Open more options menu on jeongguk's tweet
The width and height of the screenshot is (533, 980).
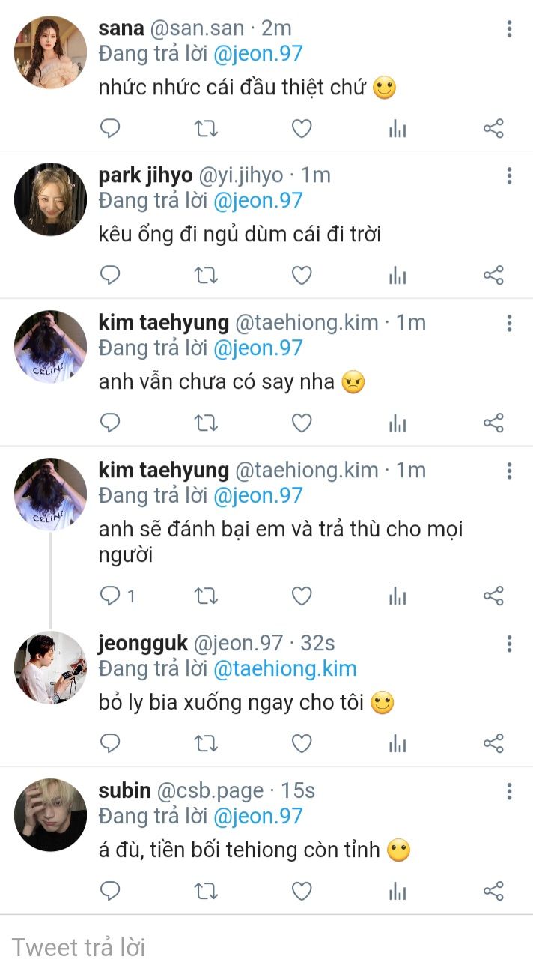(x=509, y=644)
